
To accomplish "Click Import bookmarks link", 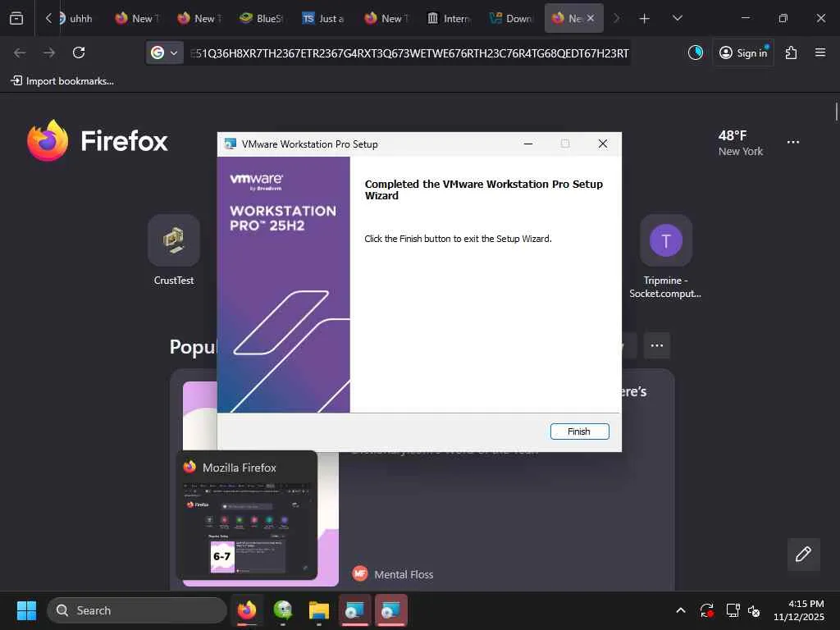I will pos(62,81).
